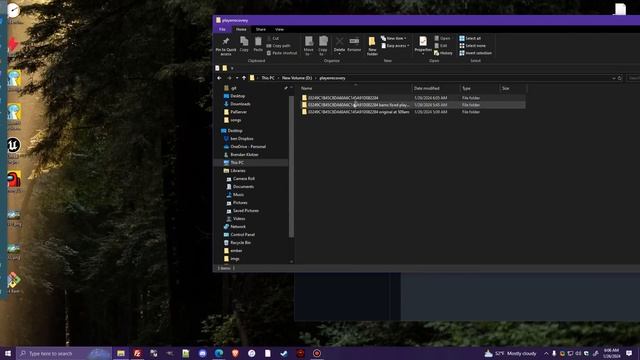Open the Recent locations dropdown arrow
The width and height of the screenshot is (640, 360).
[237, 78]
